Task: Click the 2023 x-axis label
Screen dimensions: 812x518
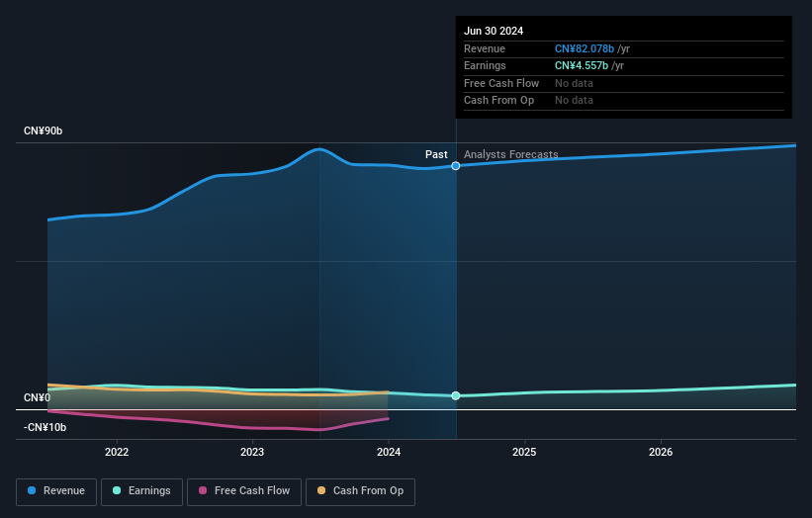Action: [252, 452]
